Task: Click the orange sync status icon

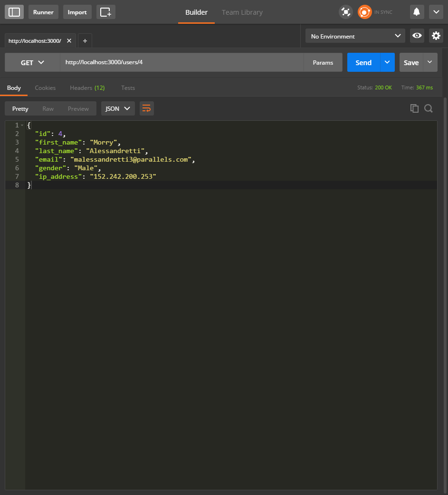Action: pyautogui.click(x=364, y=12)
